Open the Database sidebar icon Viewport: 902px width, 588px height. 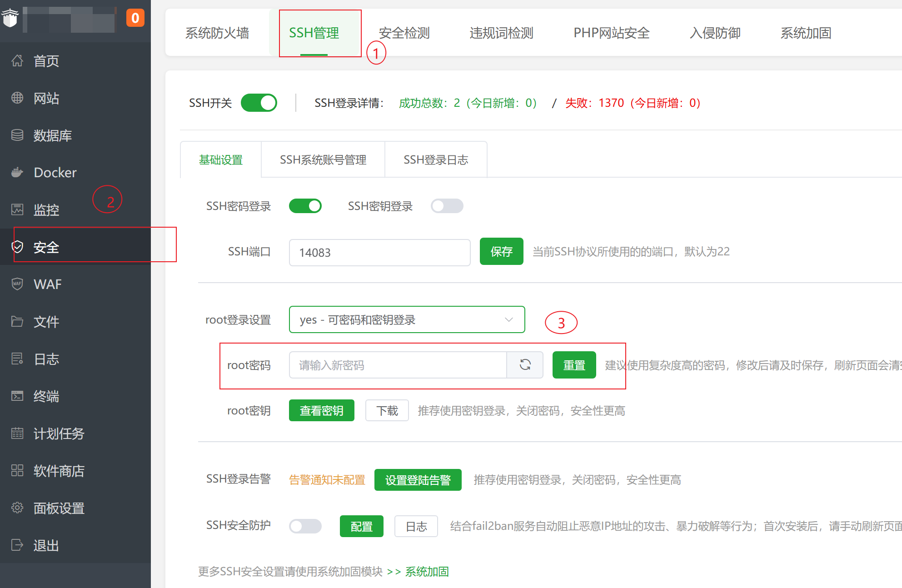point(17,135)
